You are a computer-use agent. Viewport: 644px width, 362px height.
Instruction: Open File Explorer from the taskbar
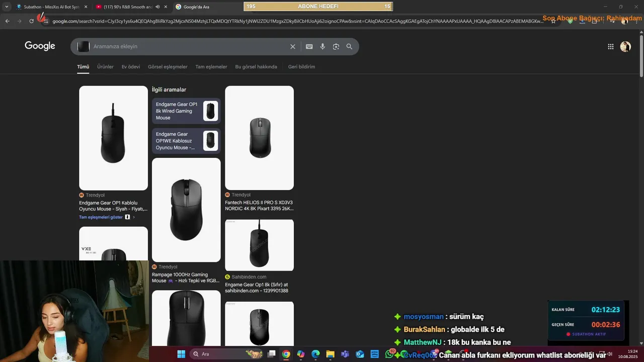click(330, 354)
